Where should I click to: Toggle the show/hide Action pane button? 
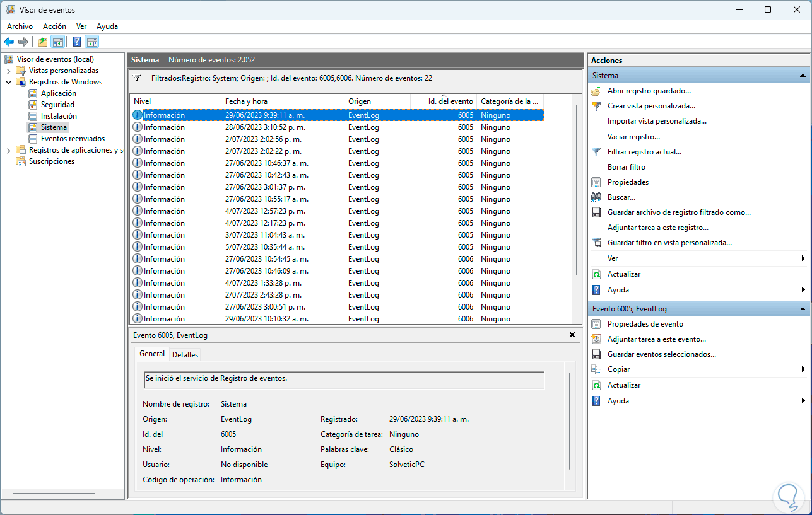click(x=92, y=42)
